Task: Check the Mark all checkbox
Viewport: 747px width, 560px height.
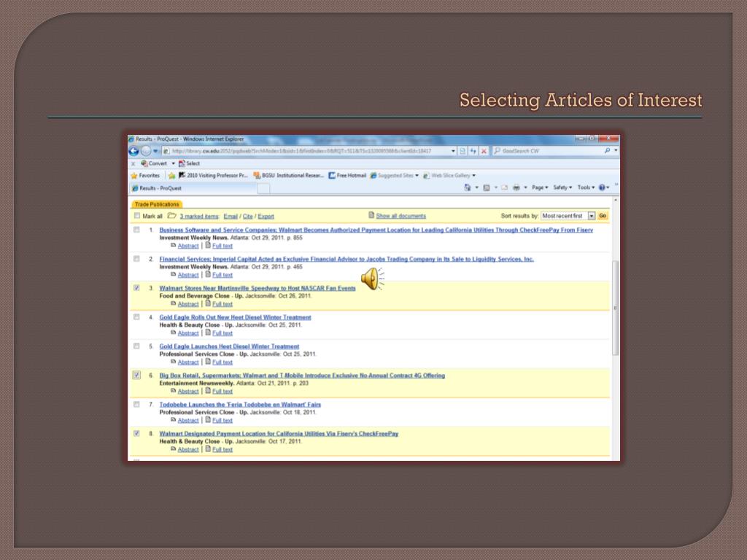Action: (136, 216)
